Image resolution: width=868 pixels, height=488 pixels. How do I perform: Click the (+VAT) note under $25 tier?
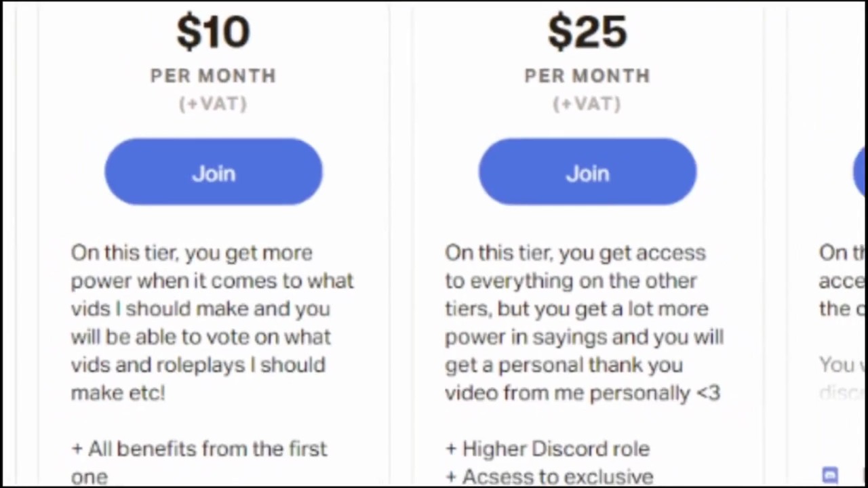click(x=587, y=104)
